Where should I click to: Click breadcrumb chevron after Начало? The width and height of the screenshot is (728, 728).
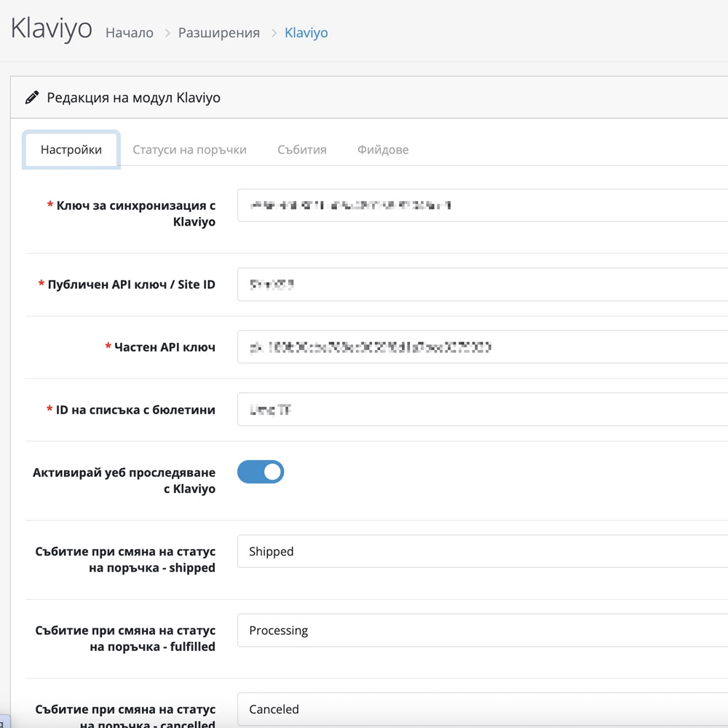coord(167,33)
